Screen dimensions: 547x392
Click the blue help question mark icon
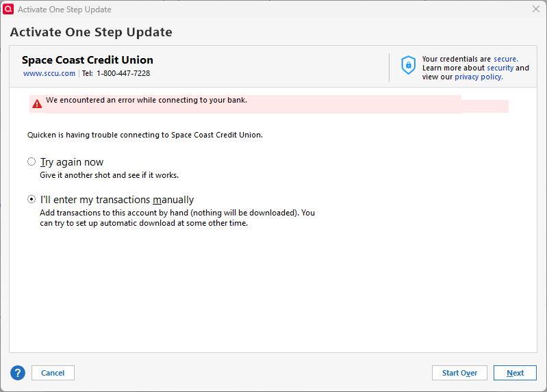click(x=18, y=373)
